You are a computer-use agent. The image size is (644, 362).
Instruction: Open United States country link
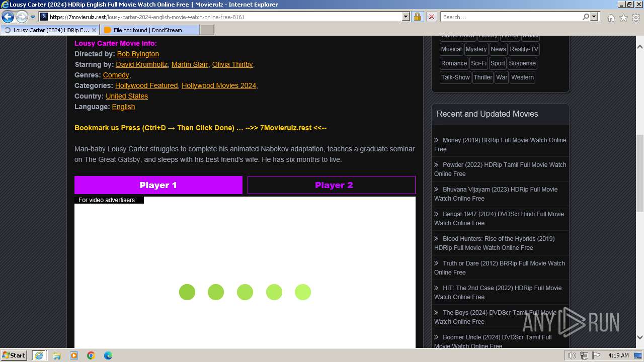coord(127,96)
